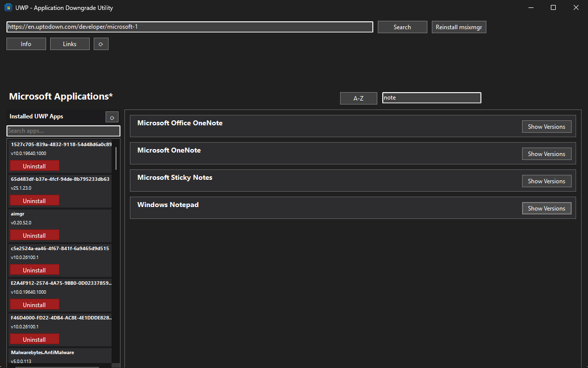Click the 'Microsoft Applications*' heading
This screenshot has height=368, width=588.
click(x=61, y=96)
